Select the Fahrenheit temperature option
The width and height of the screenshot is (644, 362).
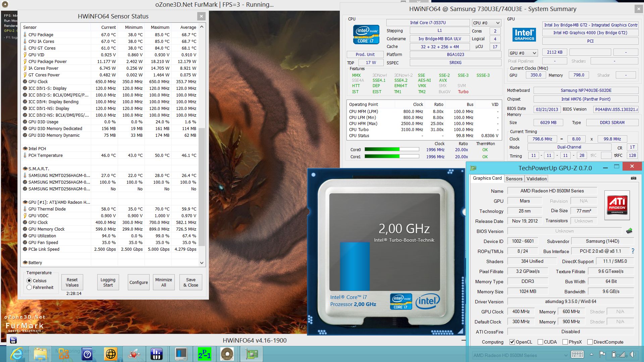click(x=30, y=288)
